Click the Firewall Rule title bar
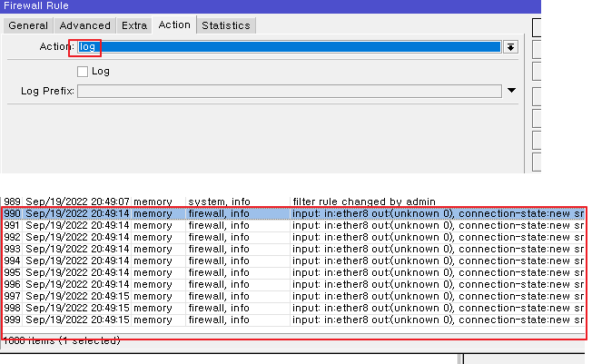Viewport: 592px width, 364px height. 271,6
